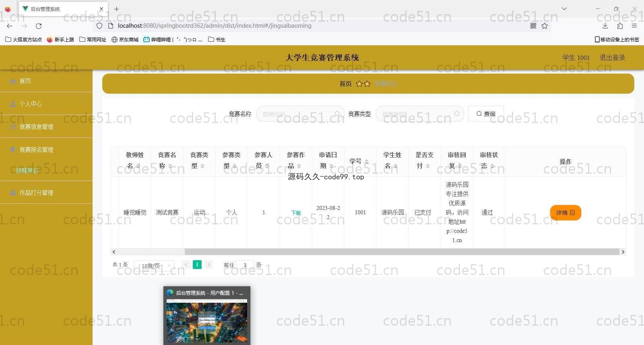Screen dimensions: 644x345
Task: Click the QR code icon in address bar
Action: (533, 26)
